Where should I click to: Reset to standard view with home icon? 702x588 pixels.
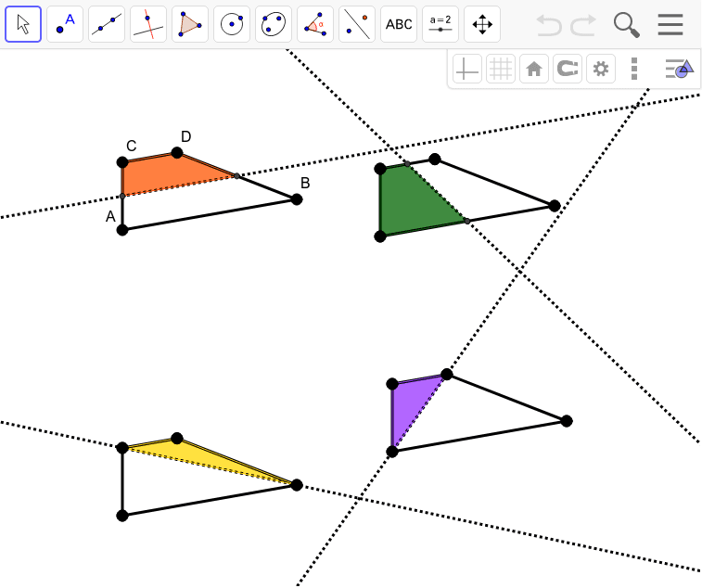(x=534, y=69)
